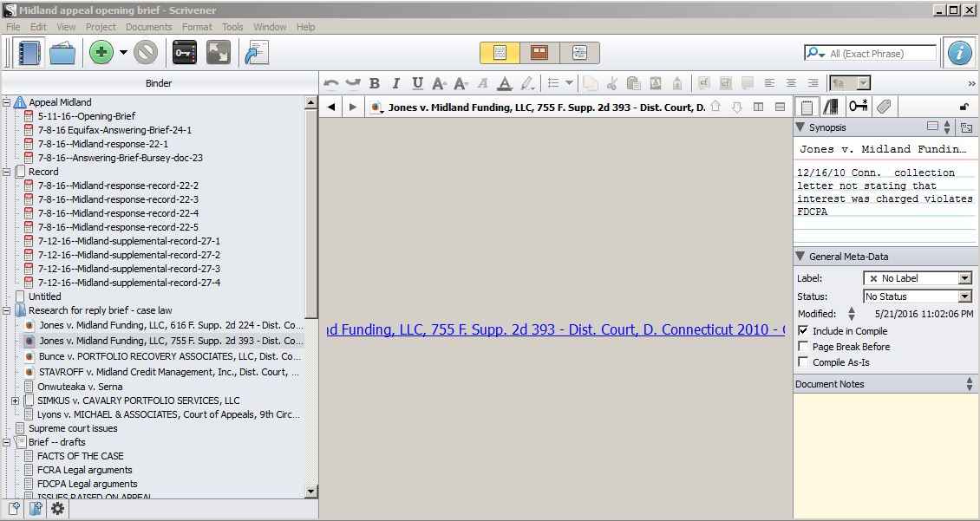Select Onwuteaka v. Serna document

(80, 387)
